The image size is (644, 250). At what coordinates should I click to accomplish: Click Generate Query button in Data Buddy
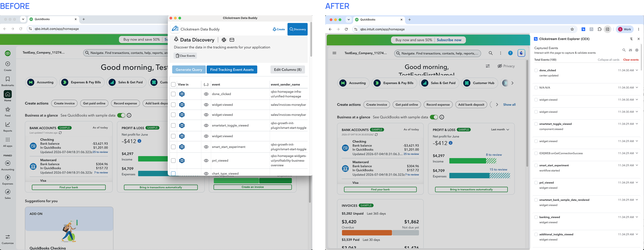(189, 70)
